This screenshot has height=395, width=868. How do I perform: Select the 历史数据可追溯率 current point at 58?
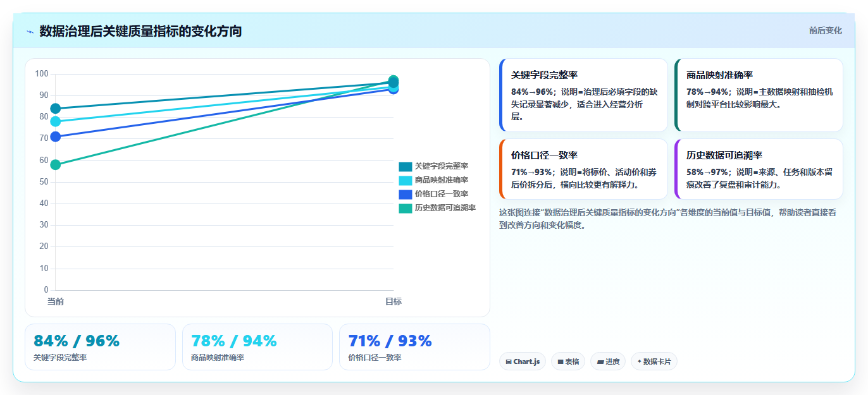point(55,165)
